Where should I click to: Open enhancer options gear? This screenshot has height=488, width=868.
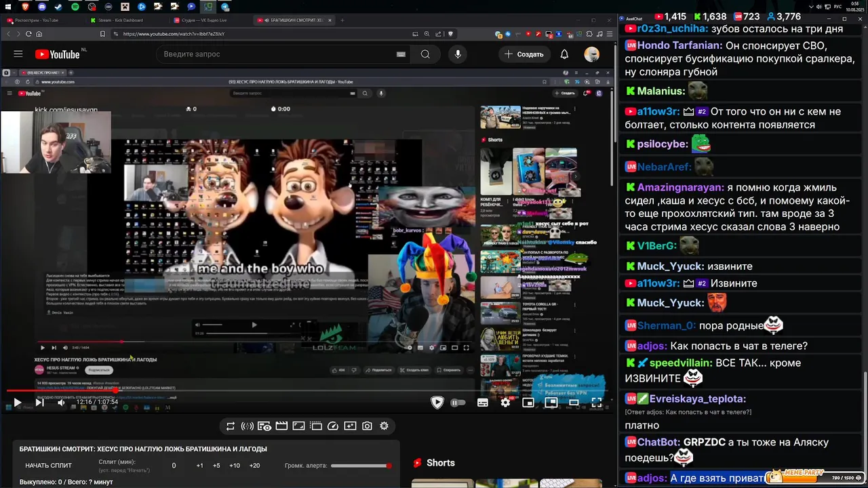pyautogui.click(x=384, y=426)
